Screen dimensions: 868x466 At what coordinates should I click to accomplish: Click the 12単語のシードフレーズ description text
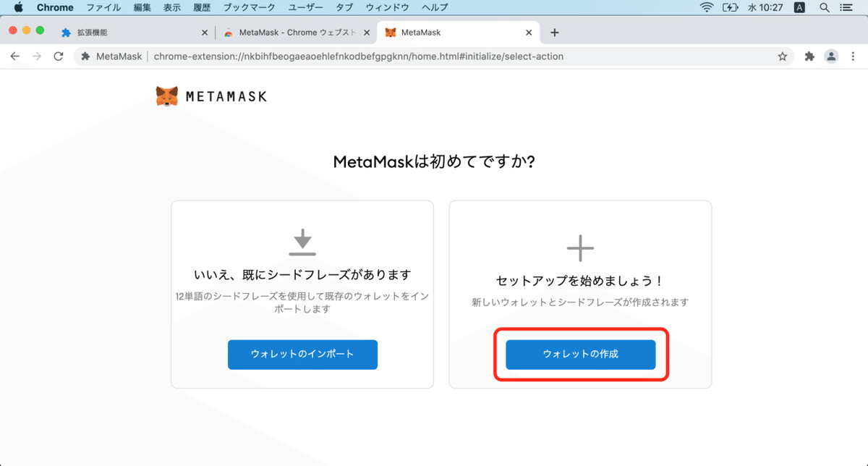click(x=302, y=302)
